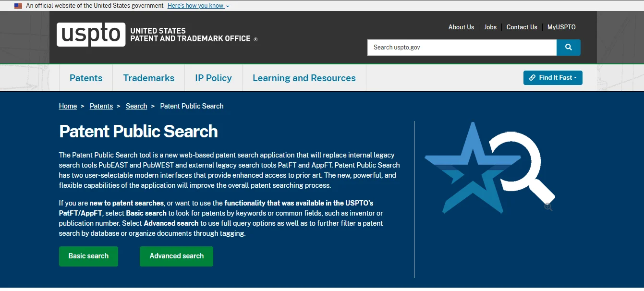Click the "official website" banner text
Image resolution: width=644 pixels, height=291 pixels.
(95, 6)
